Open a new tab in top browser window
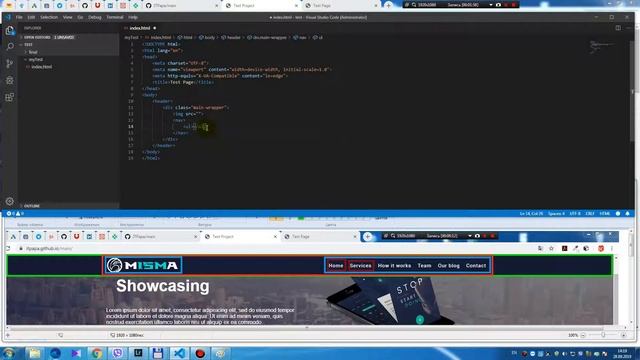Image resolution: width=640 pixels, height=360 pixels. tap(388, 6)
